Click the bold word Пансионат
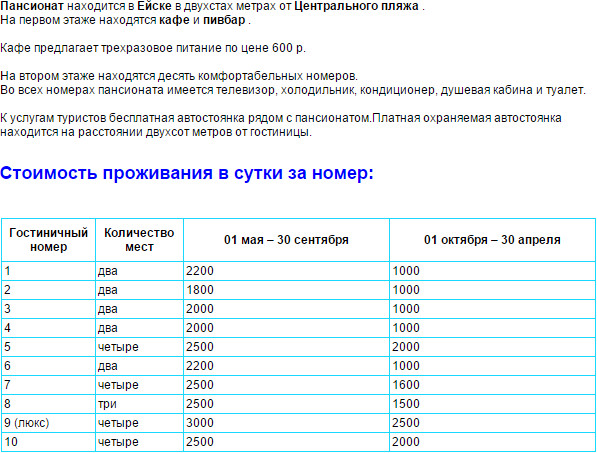The image size is (597, 453). click(32, 6)
